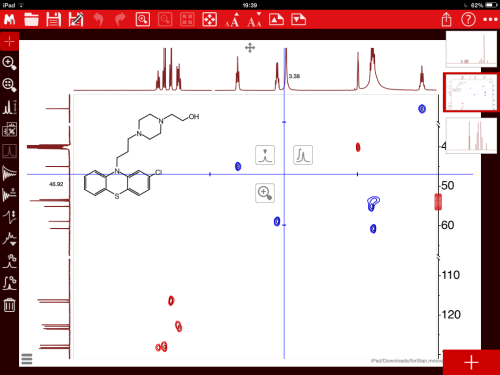Viewport: 500px width, 375px height.
Task: Open help with question mark icon
Action: click(468, 20)
